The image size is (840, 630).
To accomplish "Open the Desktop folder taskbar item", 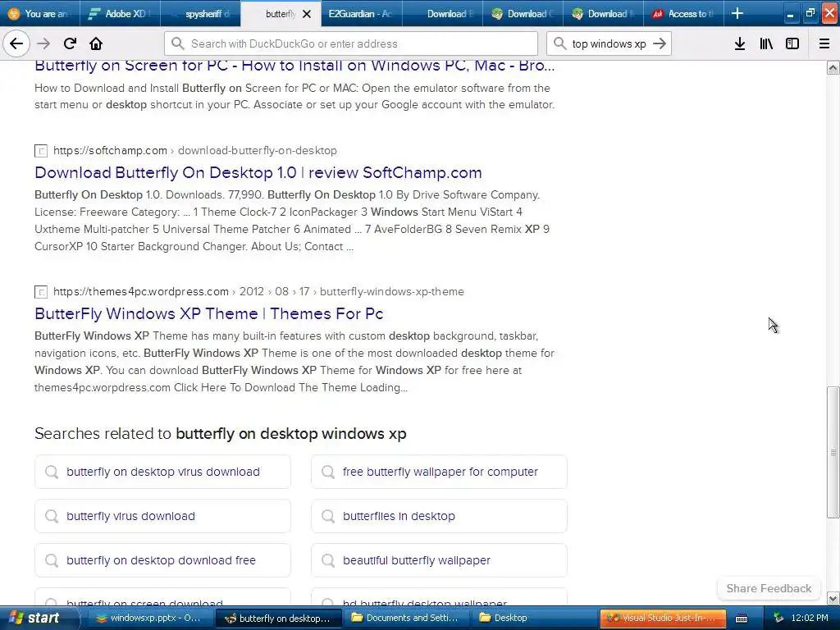I will [533, 619].
